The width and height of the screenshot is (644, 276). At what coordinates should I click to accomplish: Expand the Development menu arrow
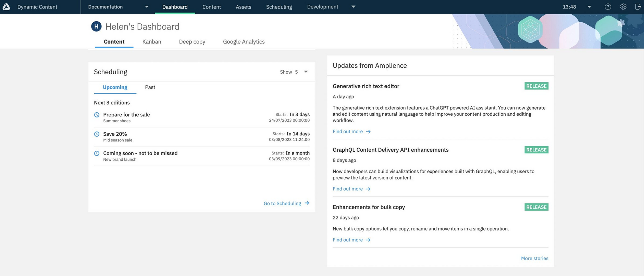pyautogui.click(x=354, y=7)
